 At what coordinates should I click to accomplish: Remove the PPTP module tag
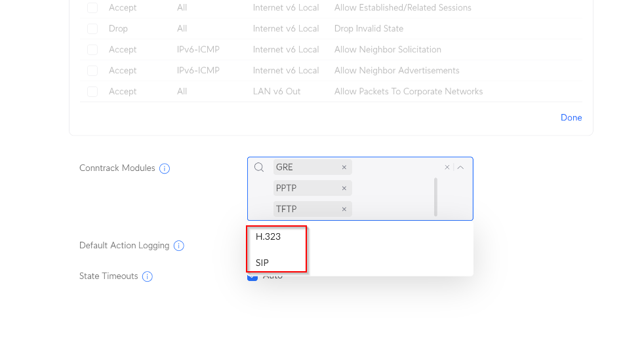344,189
